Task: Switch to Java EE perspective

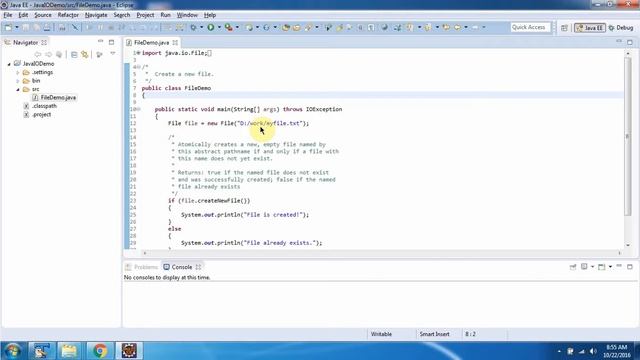Action: [590, 28]
